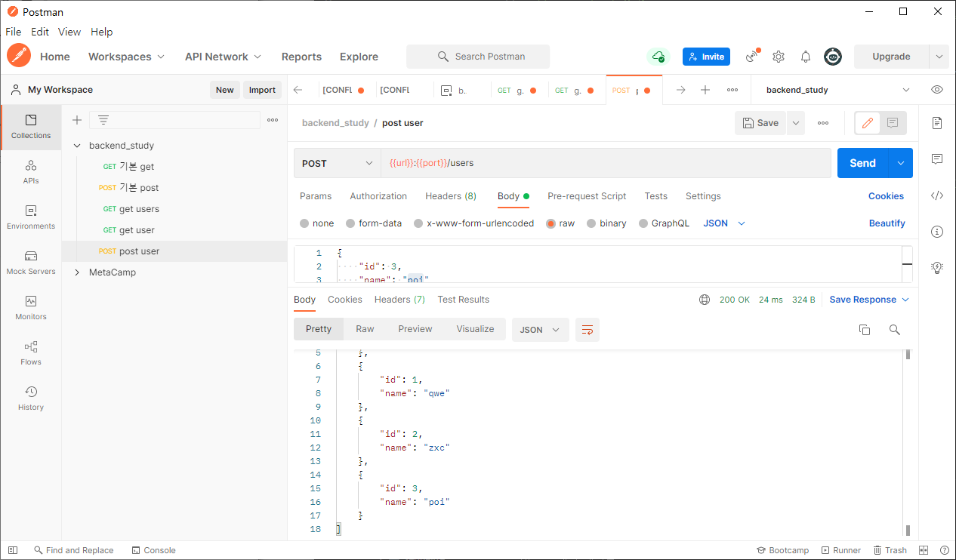Image resolution: width=956 pixels, height=560 pixels.
Task: Open the File menu
Action: coord(14,32)
